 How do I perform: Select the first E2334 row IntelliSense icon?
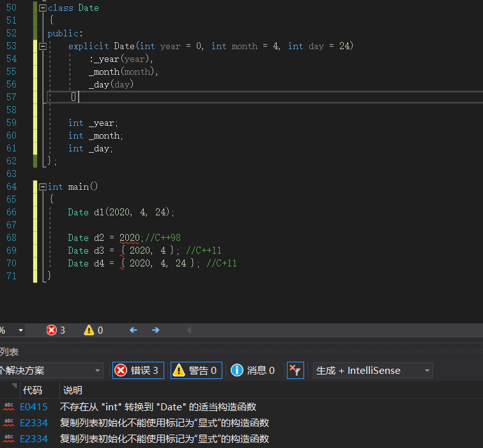[9, 423]
